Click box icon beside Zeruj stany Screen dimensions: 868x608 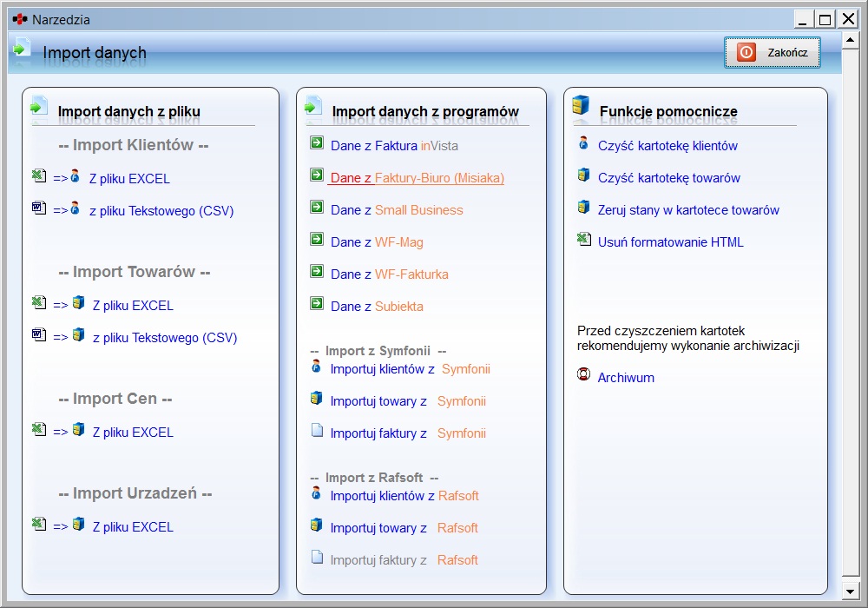point(583,207)
